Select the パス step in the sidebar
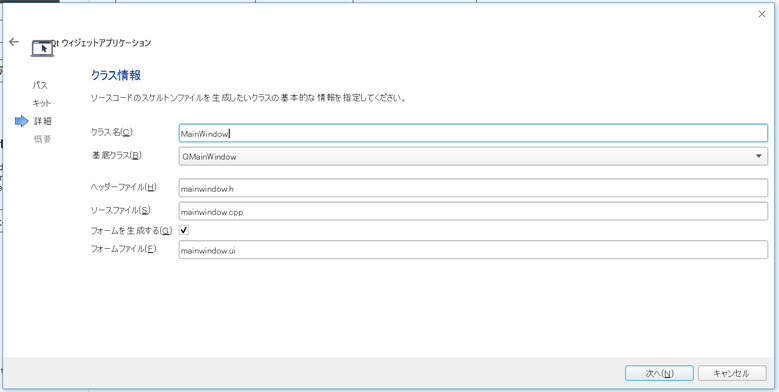 coord(40,85)
